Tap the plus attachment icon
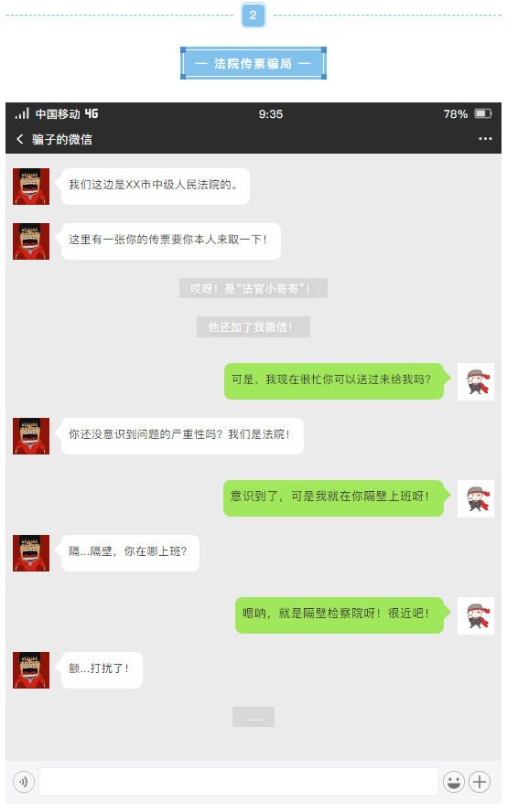Image resolution: width=507 pixels, height=812 pixels. 480,782
